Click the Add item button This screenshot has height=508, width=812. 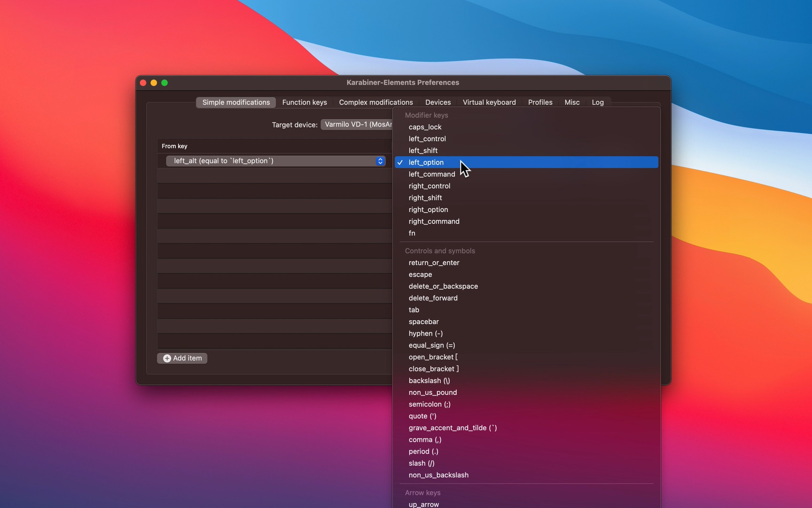pyautogui.click(x=182, y=358)
